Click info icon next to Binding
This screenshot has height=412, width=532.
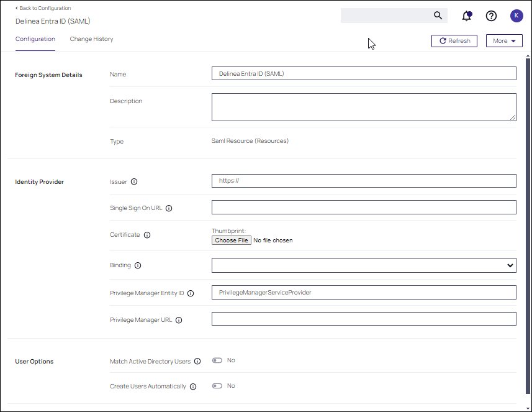tap(138, 265)
